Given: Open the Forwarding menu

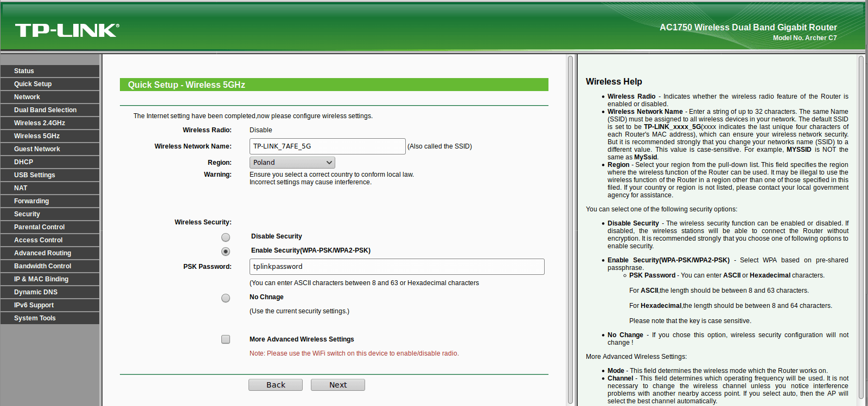Looking at the screenshot, I should coord(50,201).
